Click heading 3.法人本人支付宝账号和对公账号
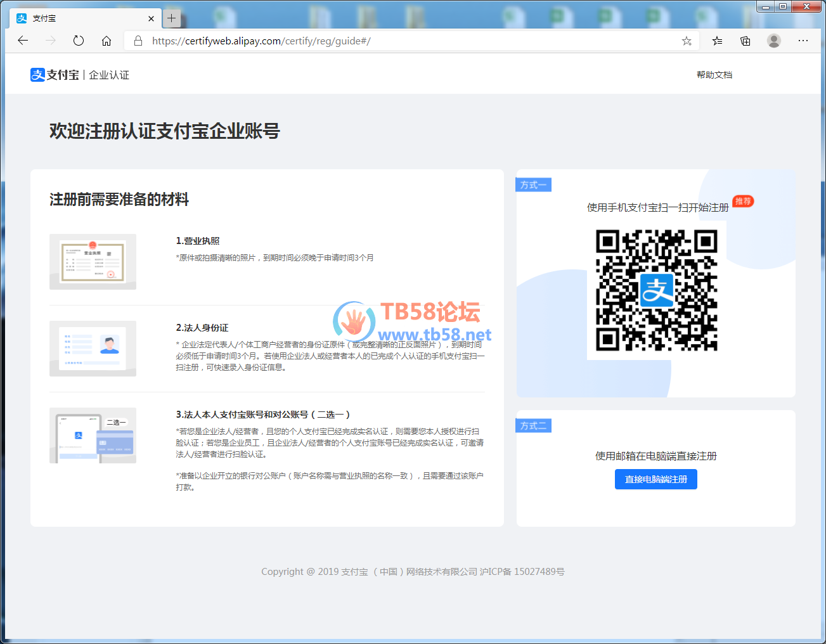Image resolution: width=826 pixels, height=644 pixels. (263, 415)
